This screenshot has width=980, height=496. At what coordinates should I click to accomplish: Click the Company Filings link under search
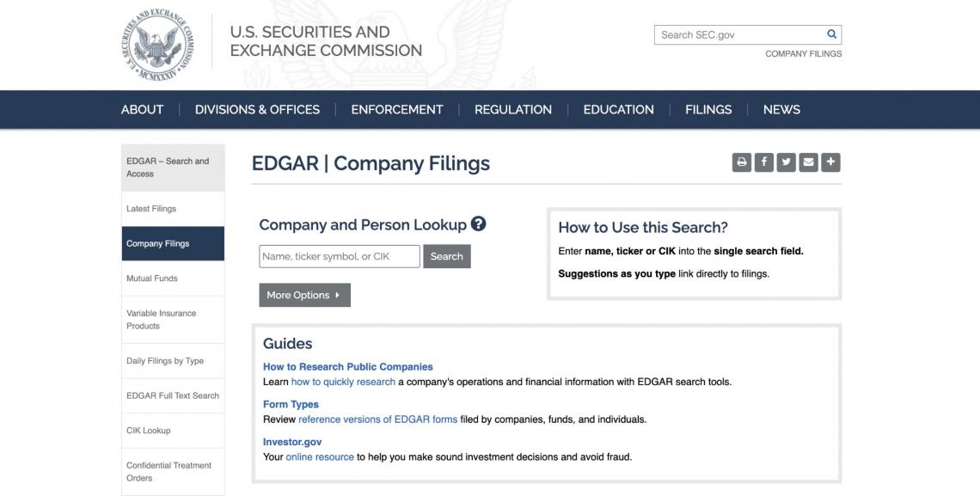coord(803,53)
